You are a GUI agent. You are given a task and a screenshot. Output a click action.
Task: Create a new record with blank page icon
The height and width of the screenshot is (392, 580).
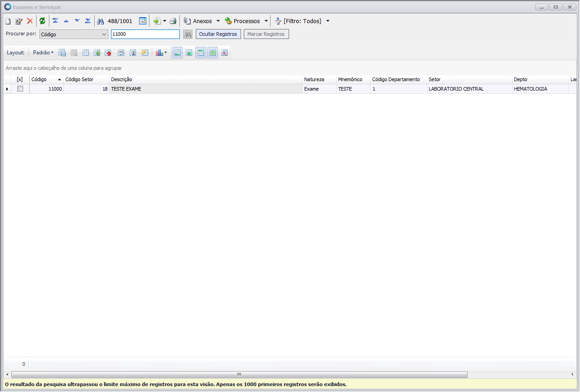(x=8, y=21)
